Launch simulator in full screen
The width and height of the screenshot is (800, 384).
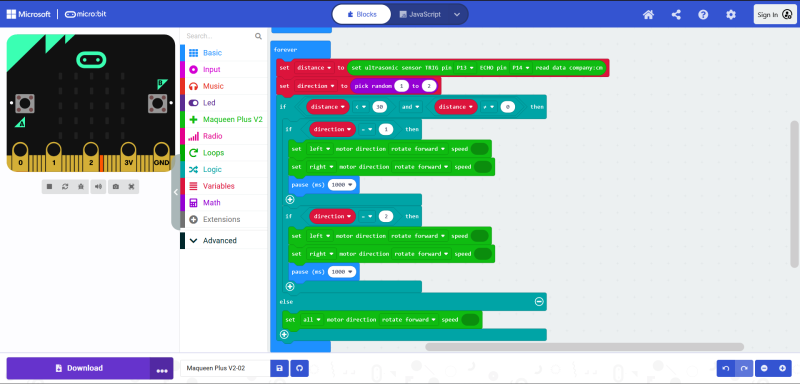[x=131, y=187]
